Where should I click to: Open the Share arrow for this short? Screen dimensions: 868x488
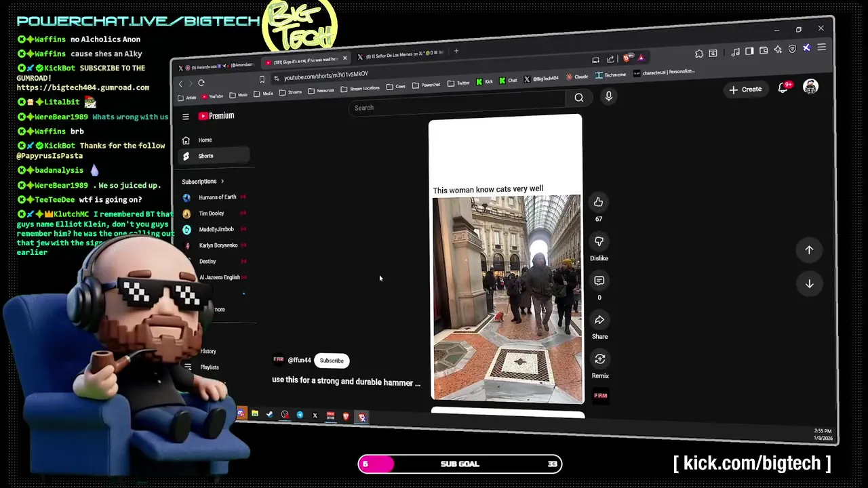pos(599,320)
